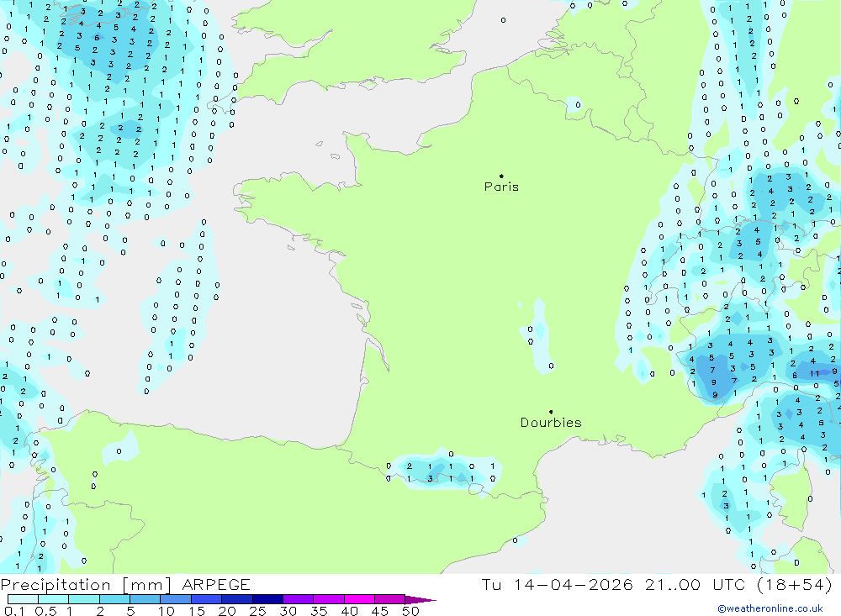This screenshot has height=616, width=841.
Task: Choose the 10 to 15 legend swatch
Action: pyautogui.click(x=176, y=599)
